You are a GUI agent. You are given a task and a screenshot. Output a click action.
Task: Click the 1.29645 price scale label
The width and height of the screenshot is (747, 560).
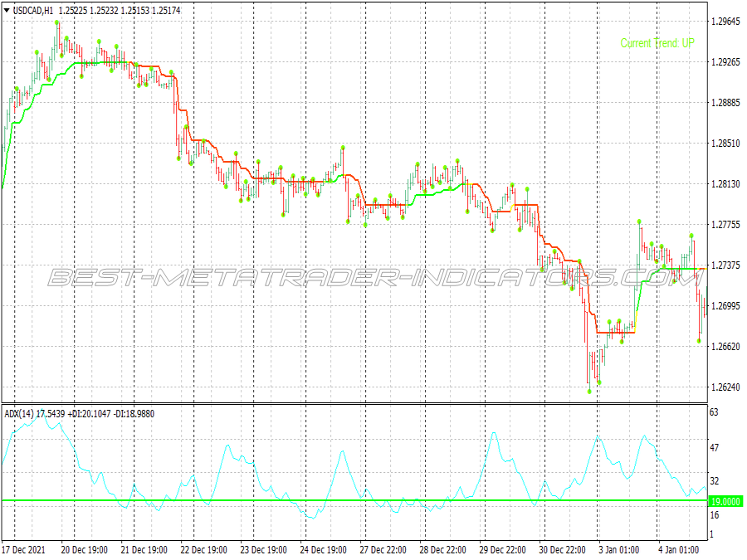[725, 22]
